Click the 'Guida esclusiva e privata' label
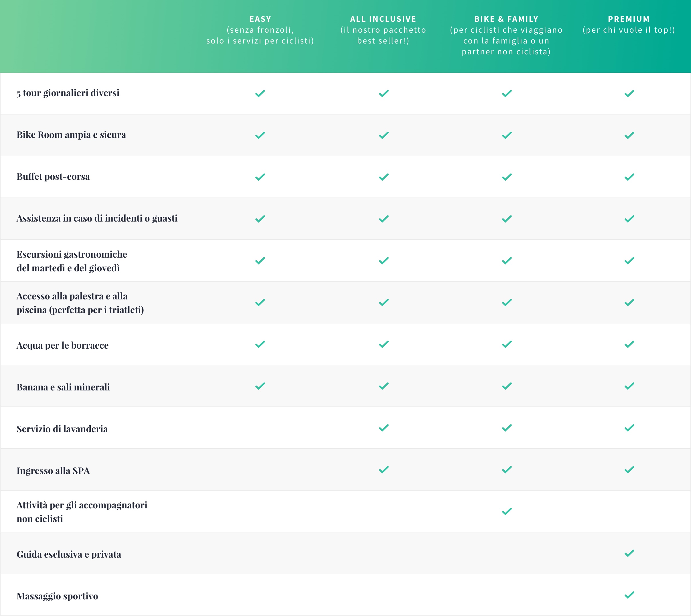The height and width of the screenshot is (616, 691). [x=69, y=554]
